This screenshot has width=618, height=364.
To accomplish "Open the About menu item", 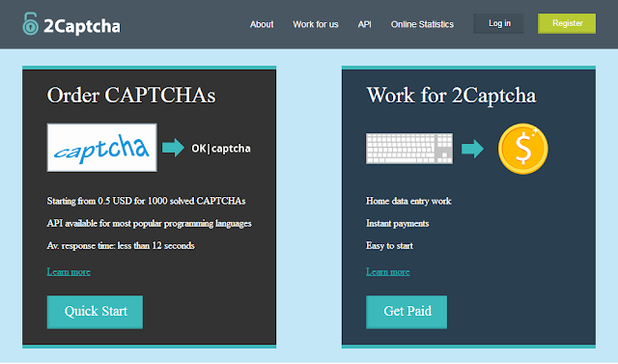I will (x=262, y=24).
